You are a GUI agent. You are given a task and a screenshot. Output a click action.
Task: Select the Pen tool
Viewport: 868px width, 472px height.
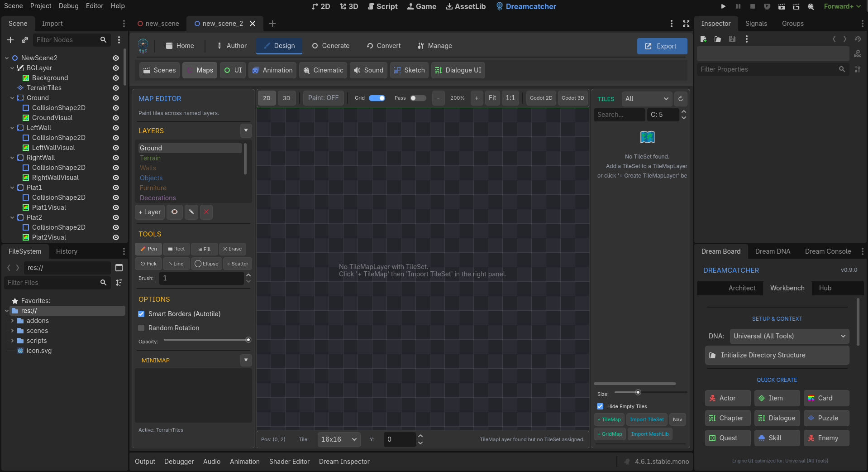148,249
